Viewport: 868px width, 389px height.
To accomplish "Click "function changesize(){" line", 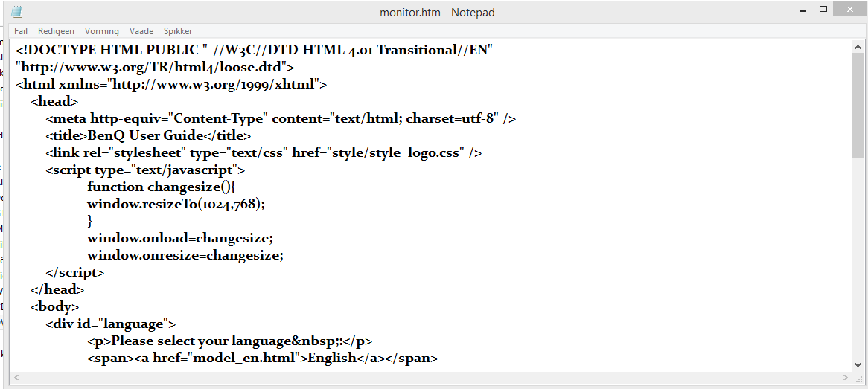I will tap(162, 187).
